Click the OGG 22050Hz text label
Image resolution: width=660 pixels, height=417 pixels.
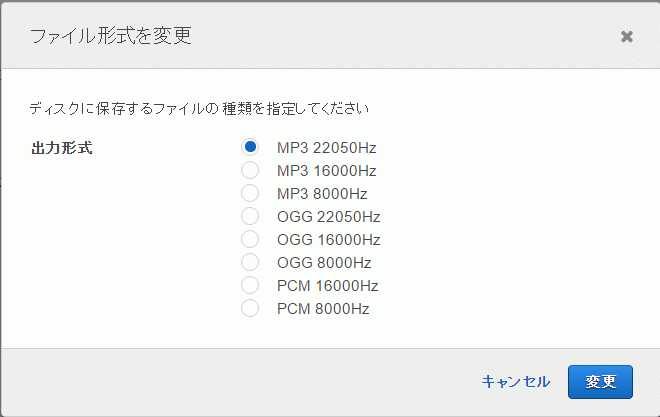tap(329, 217)
